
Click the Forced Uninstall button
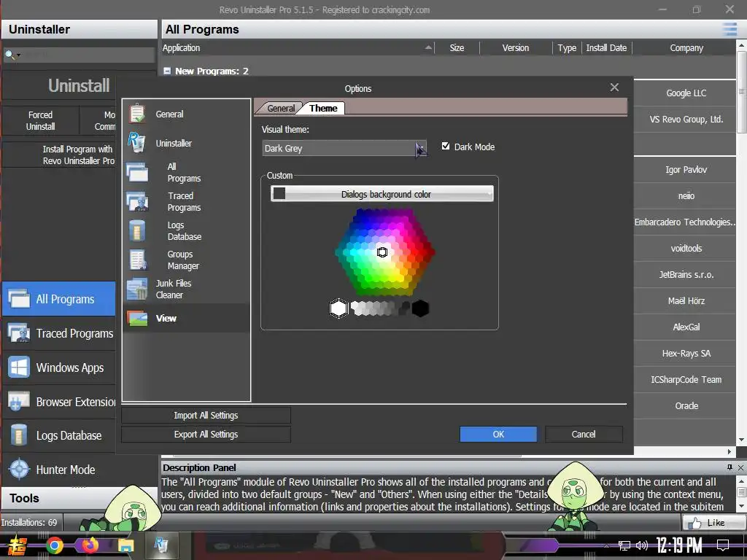click(x=41, y=120)
